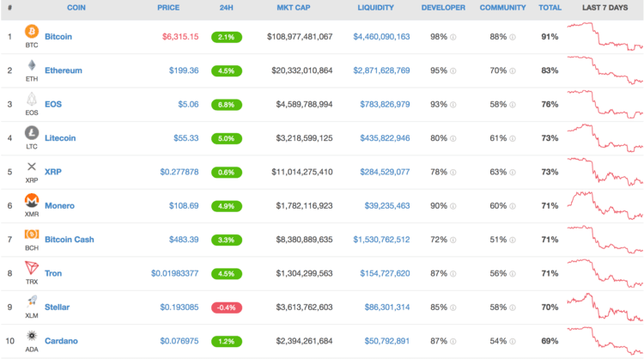Open Bitcoin's liquidity value $4,460,090,163
This screenshot has height=359, width=644.
[x=380, y=37]
